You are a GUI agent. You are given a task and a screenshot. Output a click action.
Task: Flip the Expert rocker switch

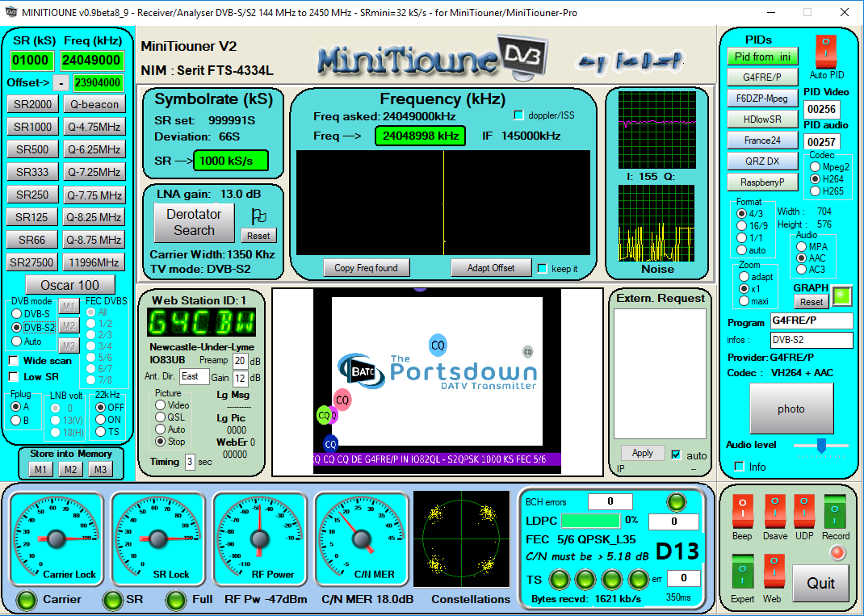coord(742,572)
